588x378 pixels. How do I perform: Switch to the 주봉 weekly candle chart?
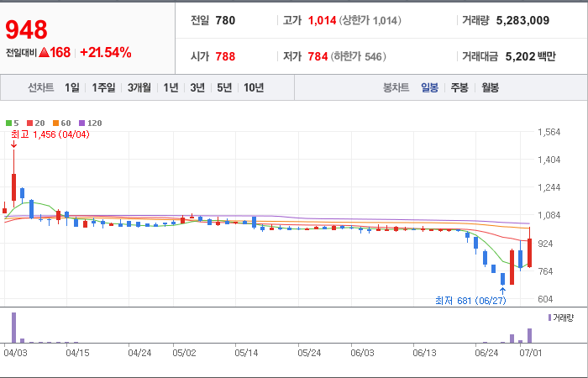click(459, 87)
